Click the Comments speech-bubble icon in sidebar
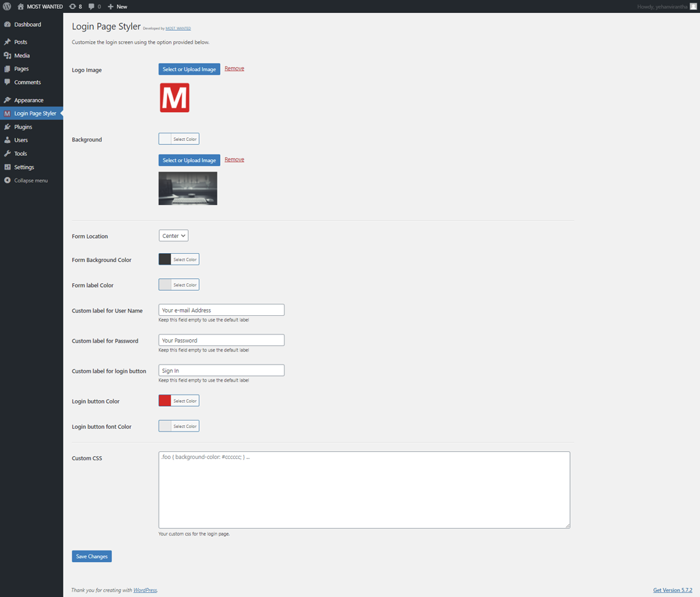This screenshot has width=700, height=597. point(9,82)
